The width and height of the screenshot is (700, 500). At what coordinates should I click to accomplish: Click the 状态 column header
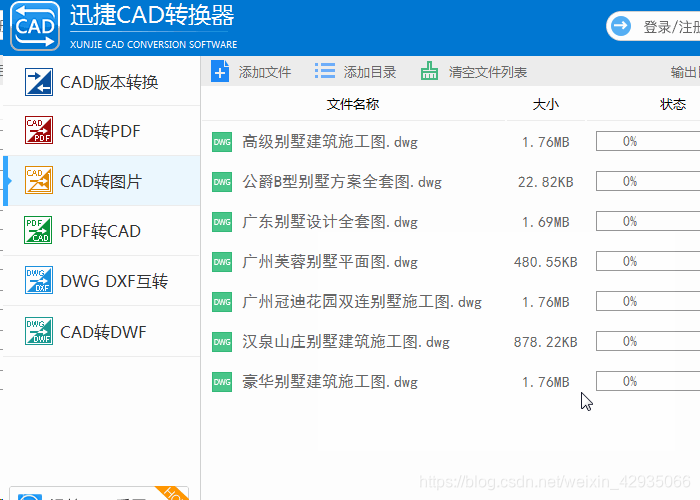click(x=673, y=104)
